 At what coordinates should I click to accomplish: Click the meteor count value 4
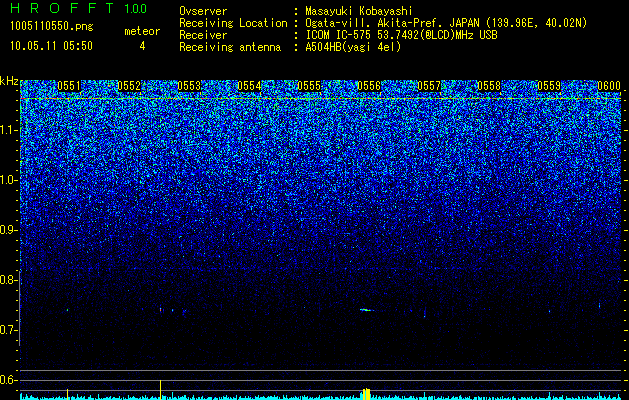[142, 46]
